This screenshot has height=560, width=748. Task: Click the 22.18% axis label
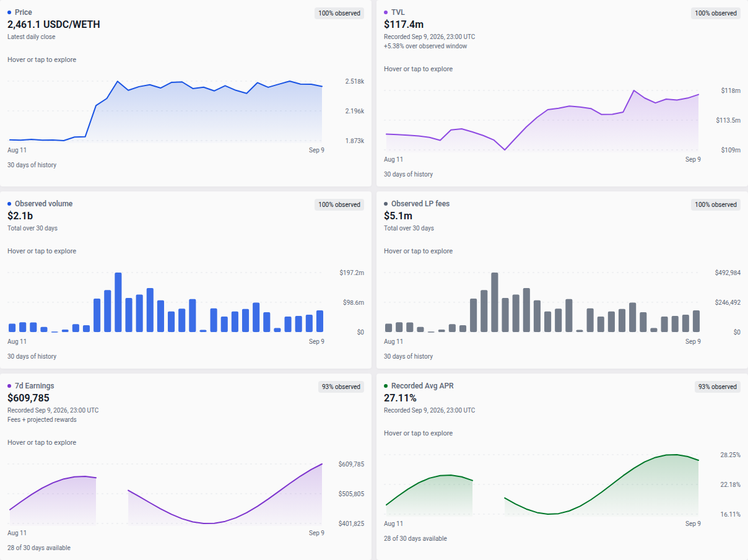730,484
